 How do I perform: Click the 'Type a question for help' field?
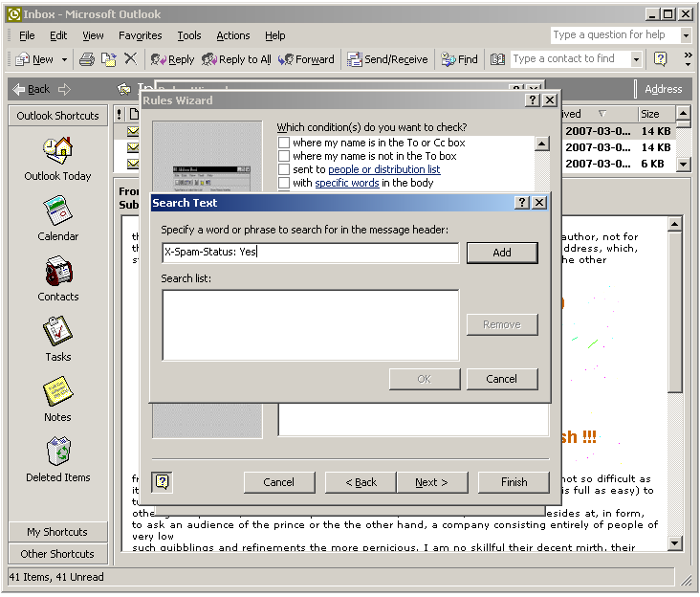[x=615, y=35]
